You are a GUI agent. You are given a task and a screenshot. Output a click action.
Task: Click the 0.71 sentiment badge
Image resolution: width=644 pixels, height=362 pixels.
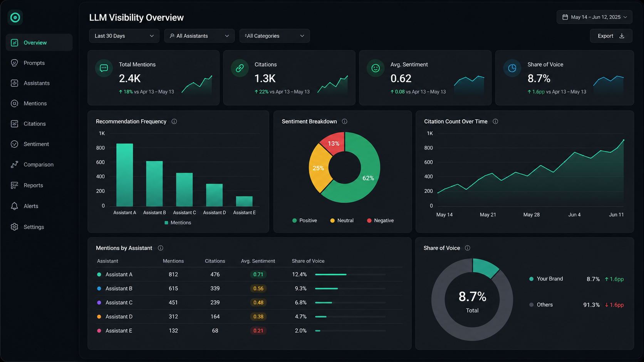258,274
